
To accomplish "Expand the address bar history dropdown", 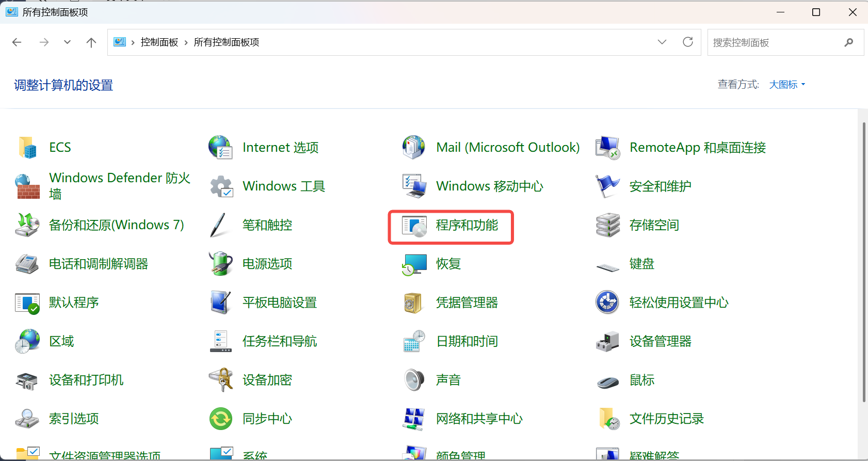I will (662, 42).
